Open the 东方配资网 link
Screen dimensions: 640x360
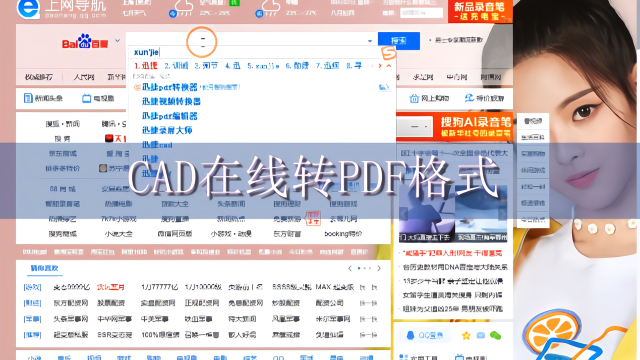click(71, 303)
